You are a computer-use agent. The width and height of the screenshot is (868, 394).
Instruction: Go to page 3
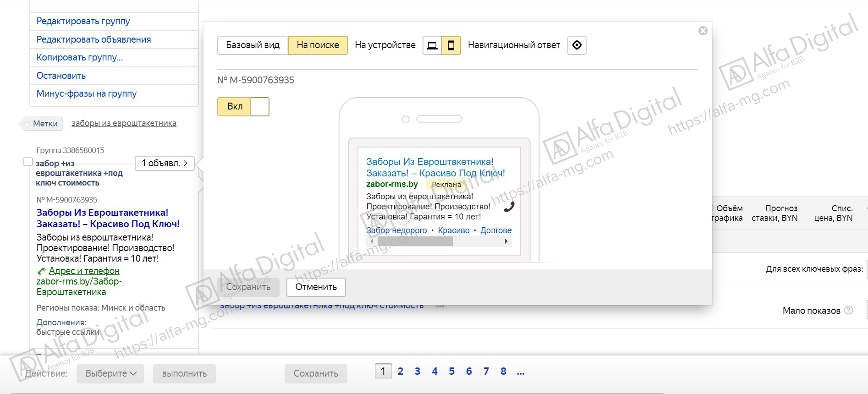(417, 371)
